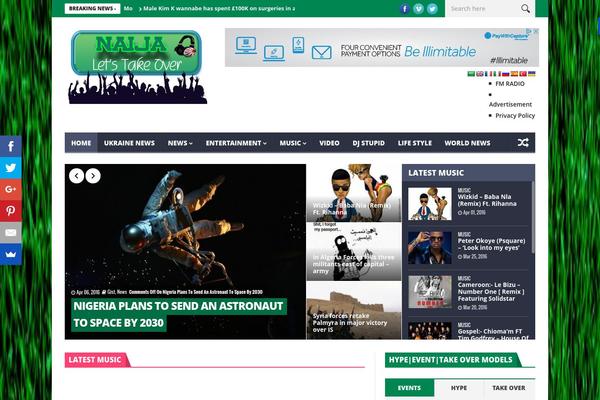Share via email side button
This screenshot has height=400, width=600.
(x=11, y=232)
